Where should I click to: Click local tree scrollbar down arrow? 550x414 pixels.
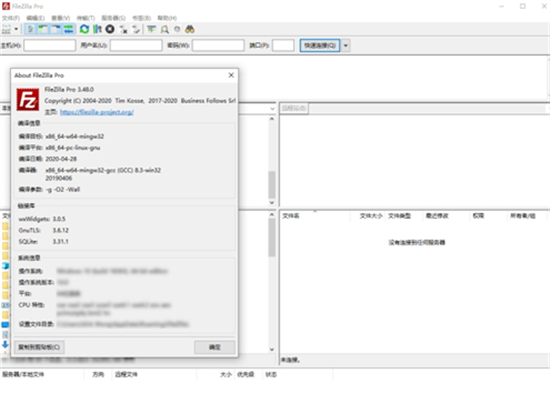pyautogui.click(x=272, y=202)
